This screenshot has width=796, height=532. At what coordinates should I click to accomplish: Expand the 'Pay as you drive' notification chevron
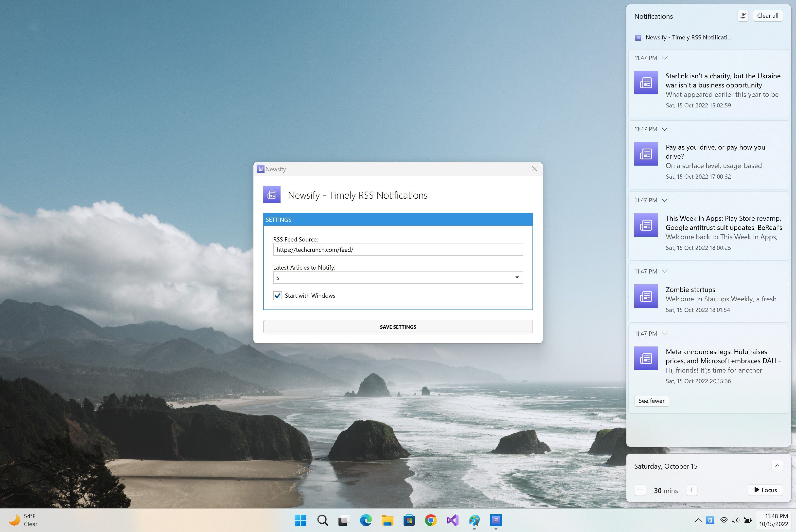[x=665, y=129]
